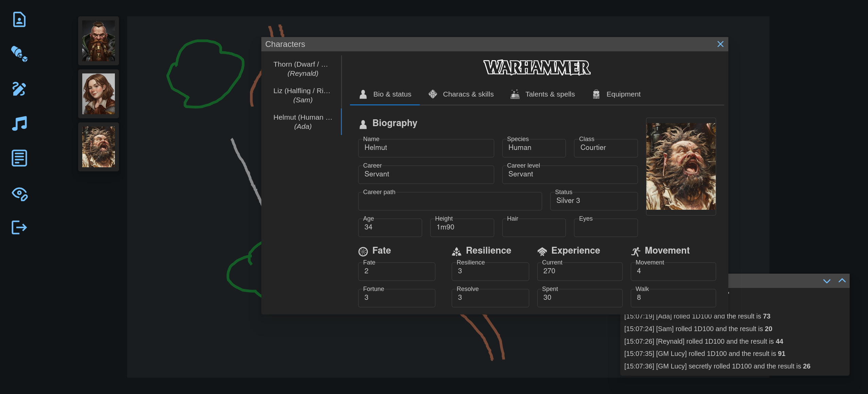Viewport: 868px width, 394px height.
Task: Toggle the visibility eye icon
Action: (x=19, y=194)
